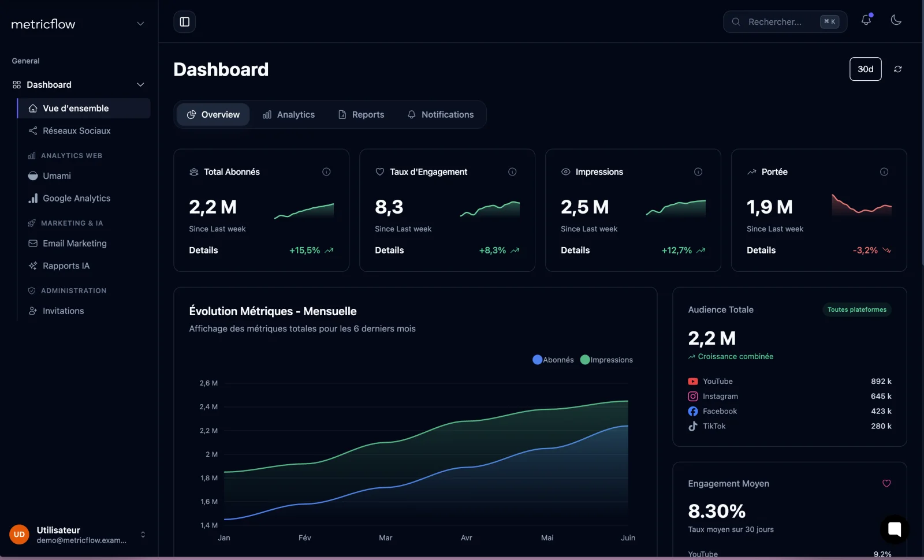Open the Utilisateur account menu
This screenshot has width=924, height=560.
click(143, 535)
